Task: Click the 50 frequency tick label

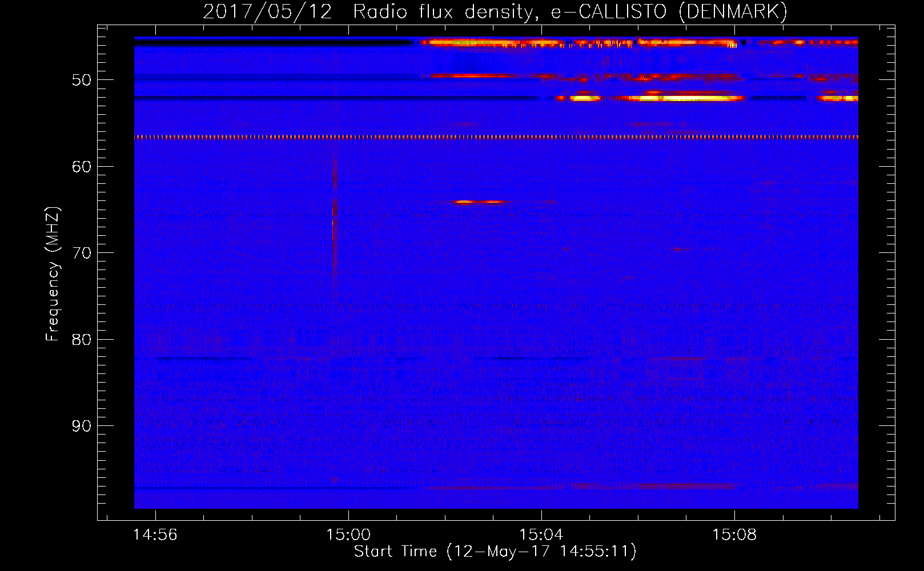Action: tap(82, 80)
